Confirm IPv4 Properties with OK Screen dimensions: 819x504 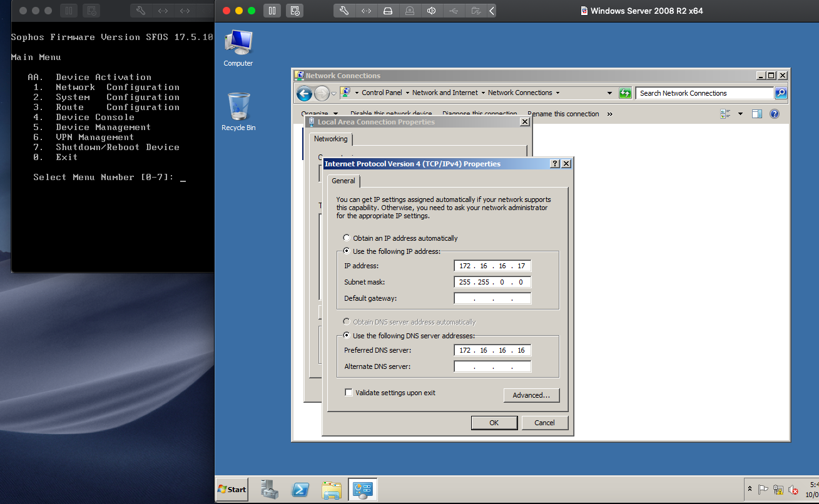tap(494, 423)
